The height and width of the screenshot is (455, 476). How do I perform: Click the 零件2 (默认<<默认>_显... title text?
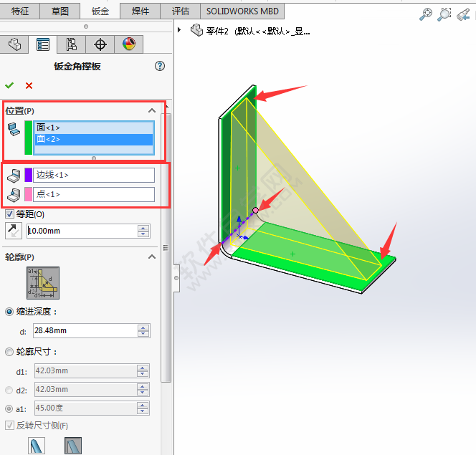(x=258, y=31)
